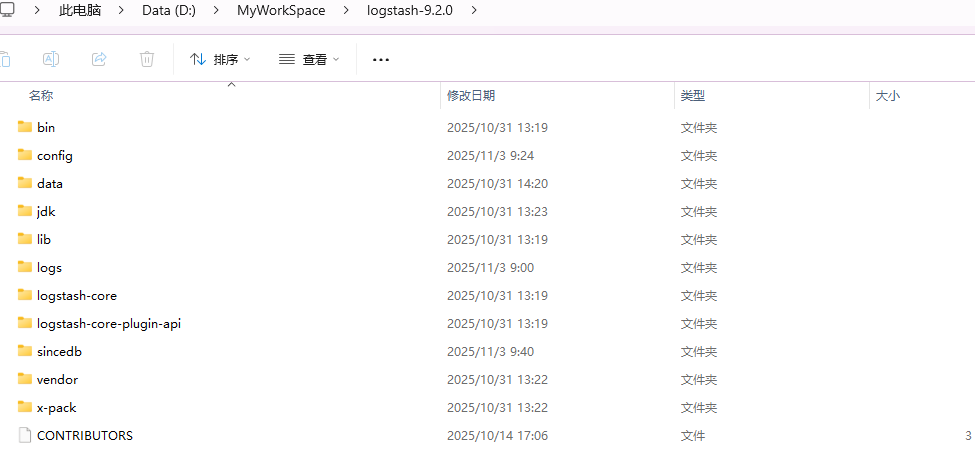Image resolution: width=975 pixels, height=449 pixels.
Task: Click the x-pack folder name
Action: (57, 407)
